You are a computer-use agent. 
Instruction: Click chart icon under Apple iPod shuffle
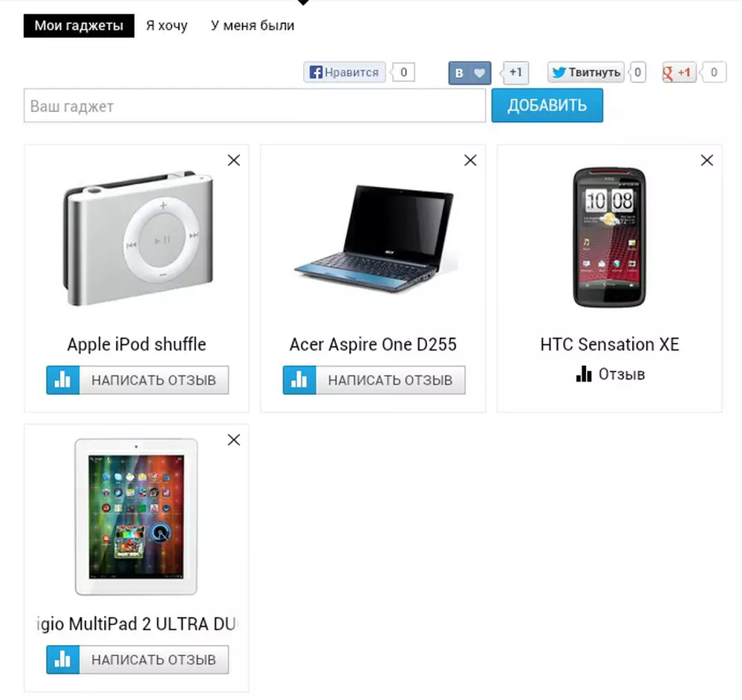(63, 380)
